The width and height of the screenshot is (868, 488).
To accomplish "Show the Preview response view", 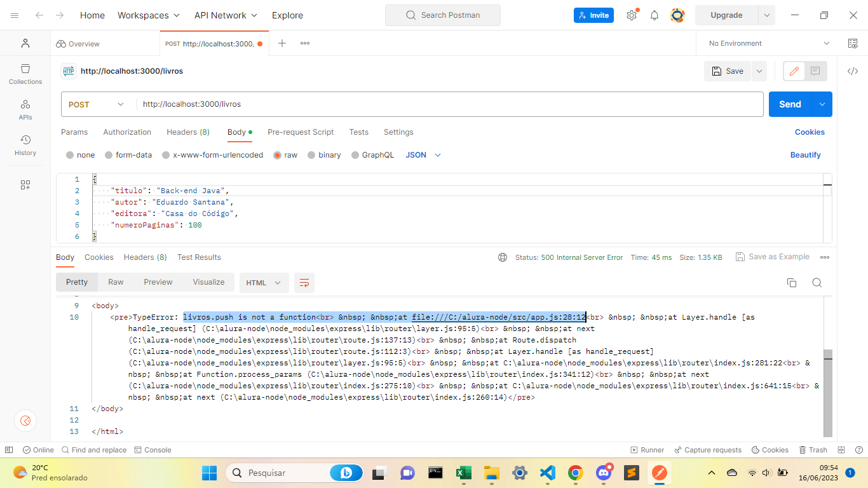I will pyautogui.click(x=158, y=282).
